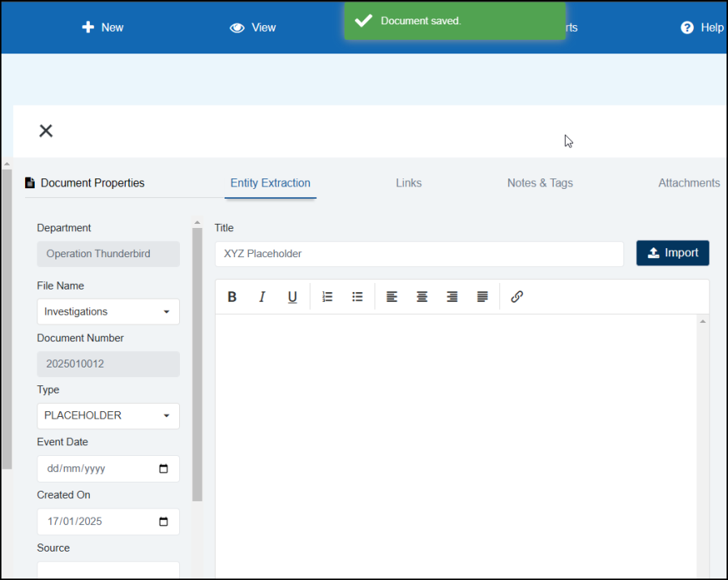Click the Title field XYZ Placeholder

(419, 254)
